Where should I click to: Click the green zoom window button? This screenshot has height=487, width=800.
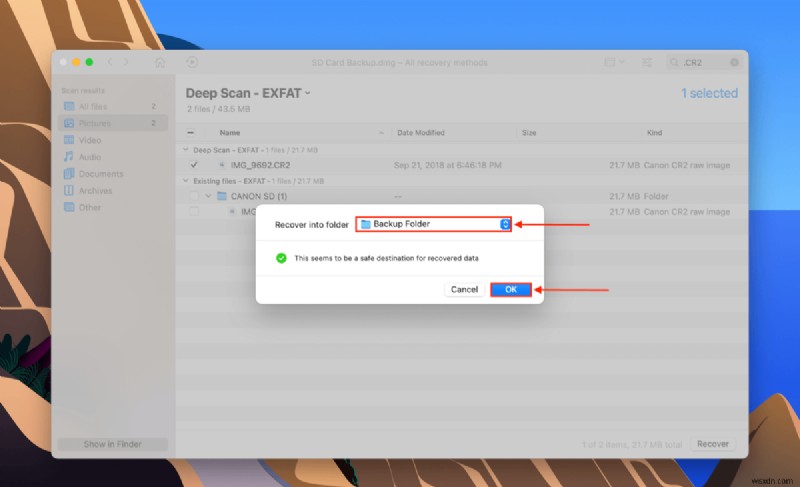[x=89, y=62]
